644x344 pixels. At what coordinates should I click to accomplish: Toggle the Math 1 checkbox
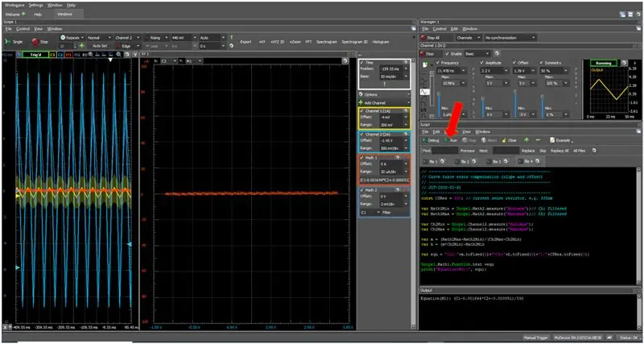[x=361, y=157]
